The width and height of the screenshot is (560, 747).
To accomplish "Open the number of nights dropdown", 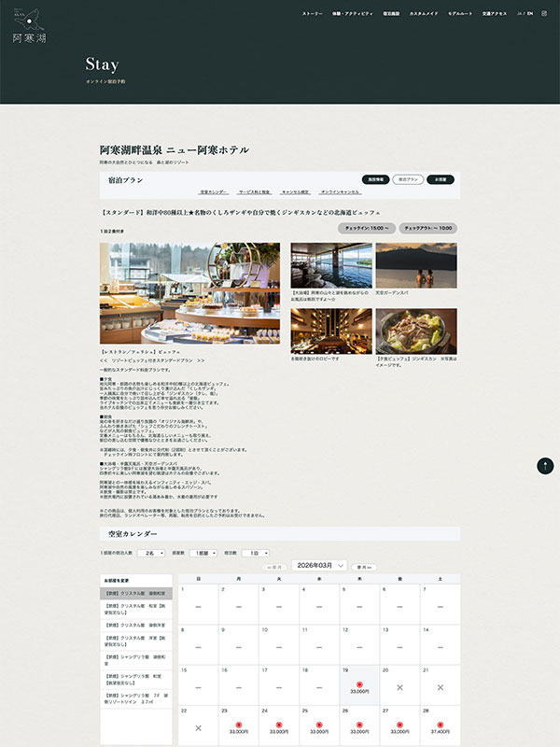I will point(255,553).
